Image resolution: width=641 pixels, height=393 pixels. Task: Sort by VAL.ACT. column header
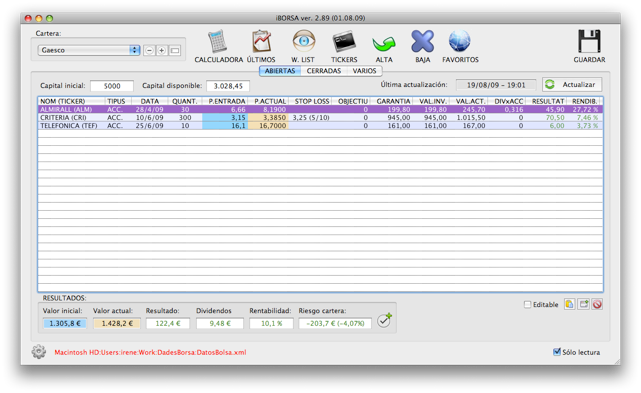(x=469, y=101)
